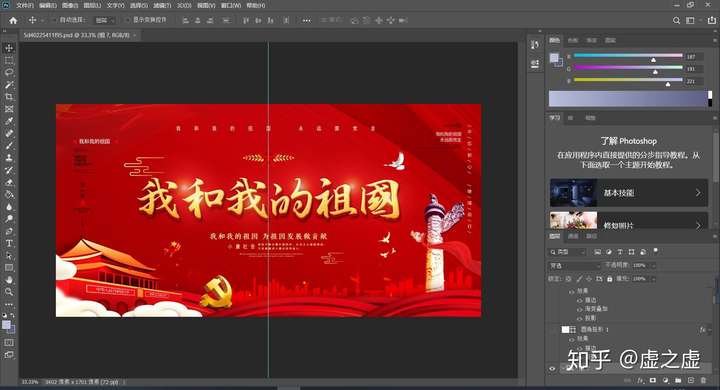Open the 窗口(W) menu
Screen dimensions: 720x390
[x=231, y=6]
